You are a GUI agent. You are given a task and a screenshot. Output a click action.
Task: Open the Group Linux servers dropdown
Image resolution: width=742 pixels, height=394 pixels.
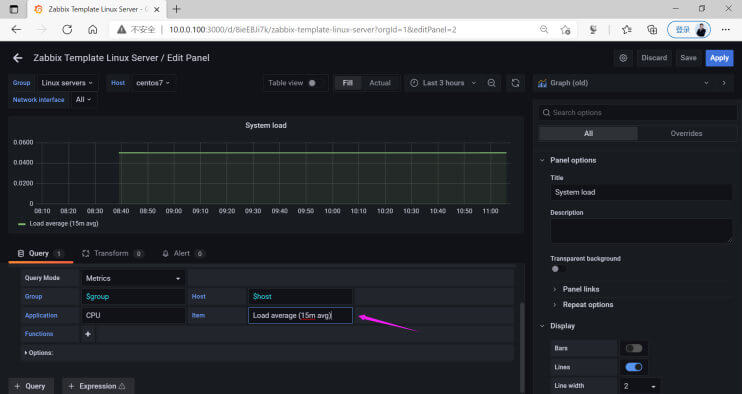[67, 83]
